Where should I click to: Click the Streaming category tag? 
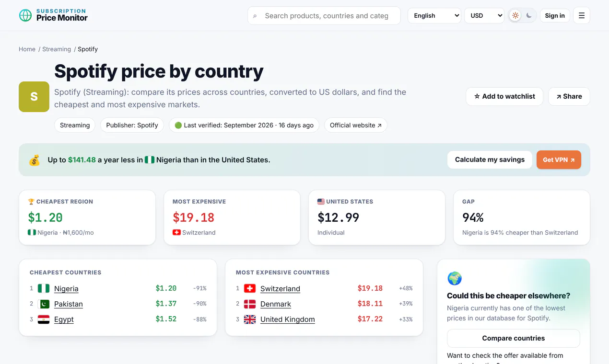point(75,125)
